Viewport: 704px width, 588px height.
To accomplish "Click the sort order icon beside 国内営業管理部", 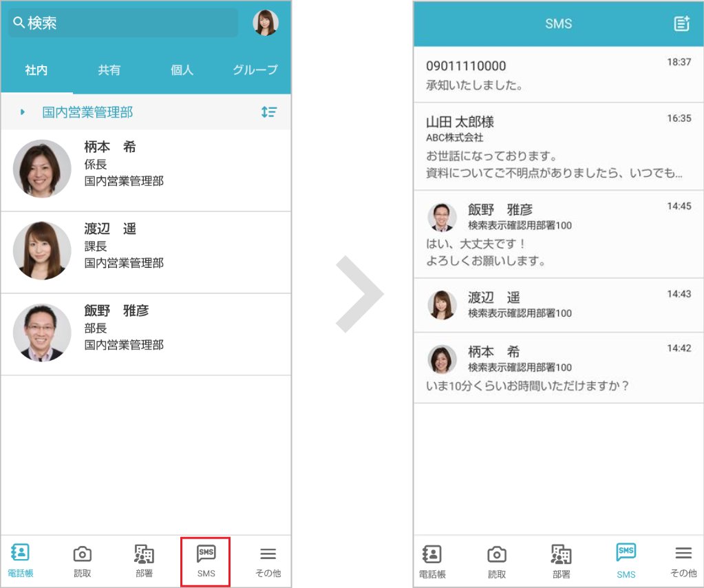I will pos(269,112).
